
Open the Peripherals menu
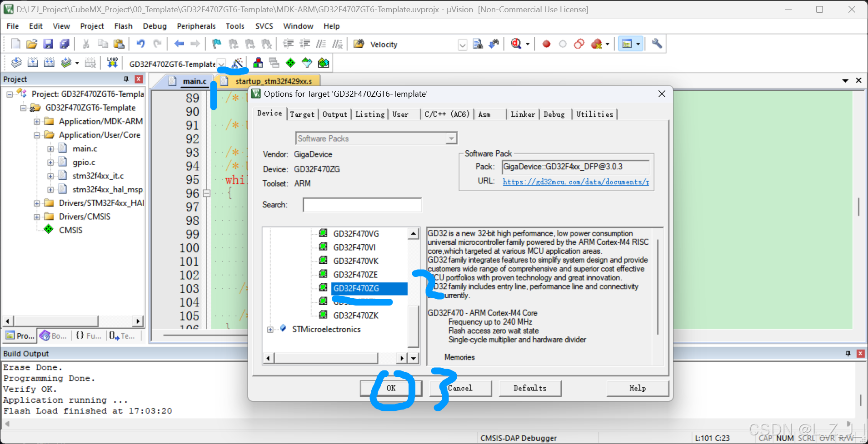click(196, 26)
